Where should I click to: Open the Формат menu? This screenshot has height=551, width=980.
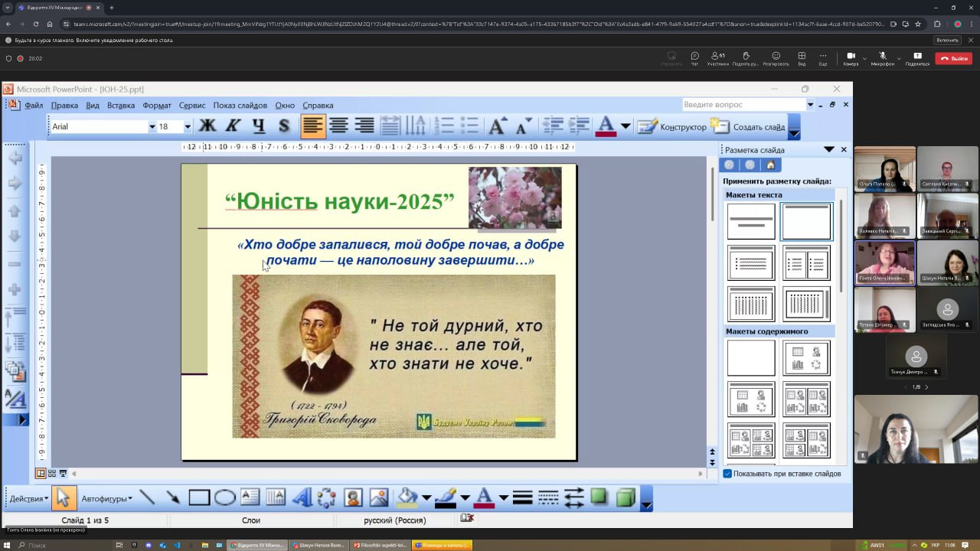point(157,106)
